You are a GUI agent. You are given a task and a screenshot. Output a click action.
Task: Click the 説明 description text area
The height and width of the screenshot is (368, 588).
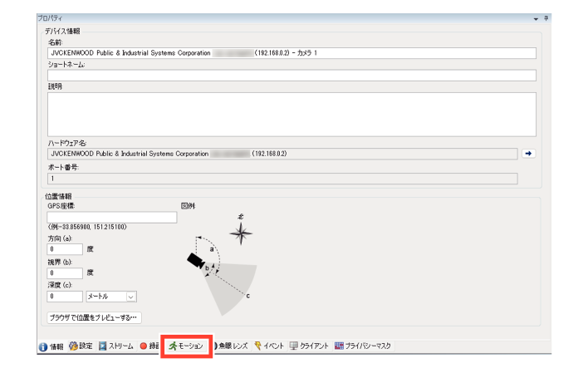coord(292,115)
